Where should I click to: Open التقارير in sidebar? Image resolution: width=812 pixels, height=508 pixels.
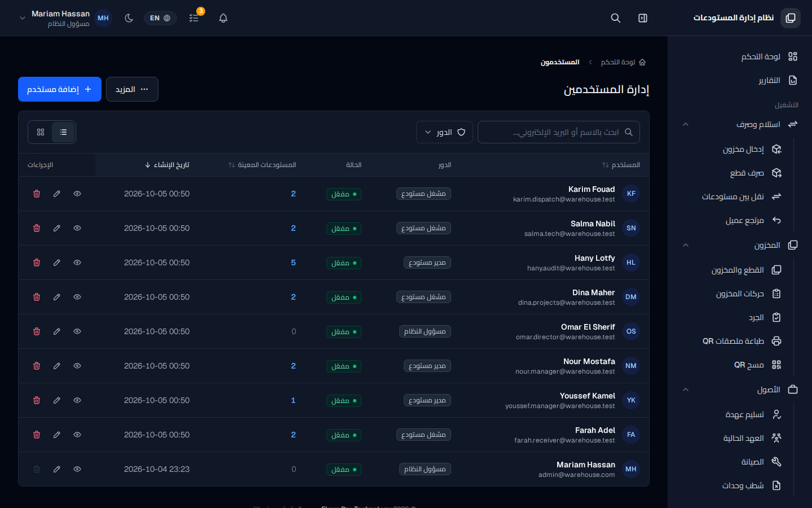740,80
